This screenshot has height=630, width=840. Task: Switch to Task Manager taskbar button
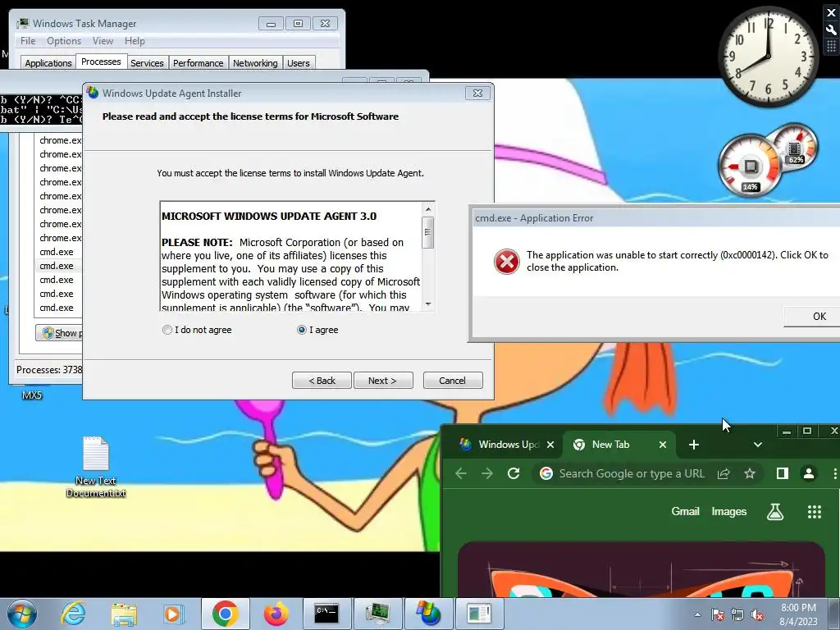377,614
